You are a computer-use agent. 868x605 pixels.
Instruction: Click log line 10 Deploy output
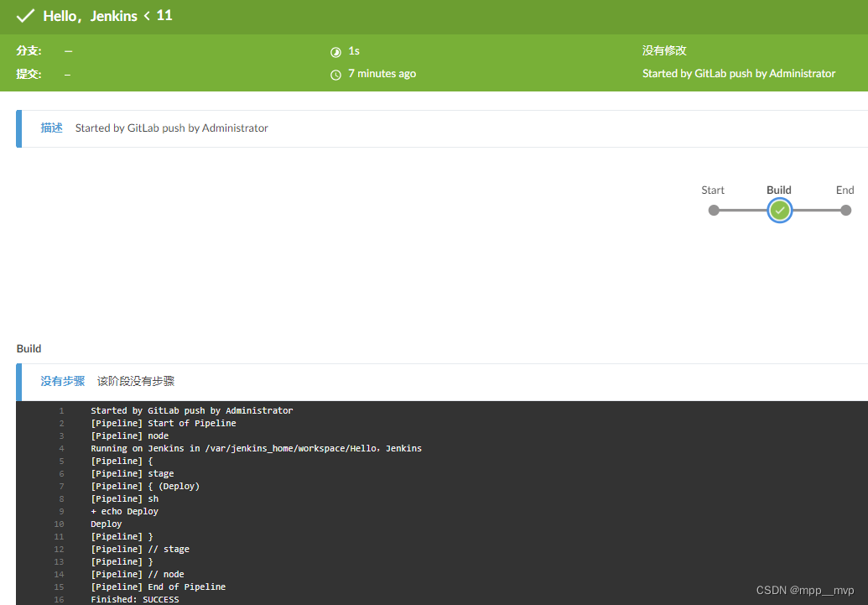coord(107,524)
